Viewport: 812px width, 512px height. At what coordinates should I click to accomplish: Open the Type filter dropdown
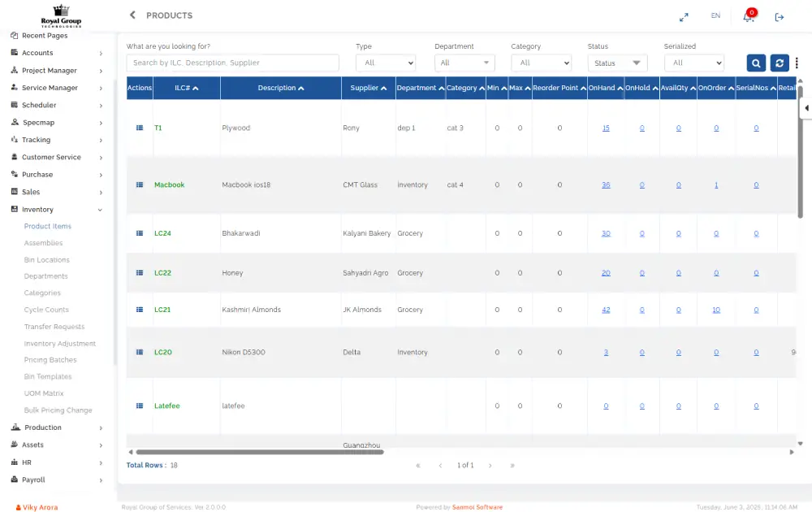coord(386,63)
